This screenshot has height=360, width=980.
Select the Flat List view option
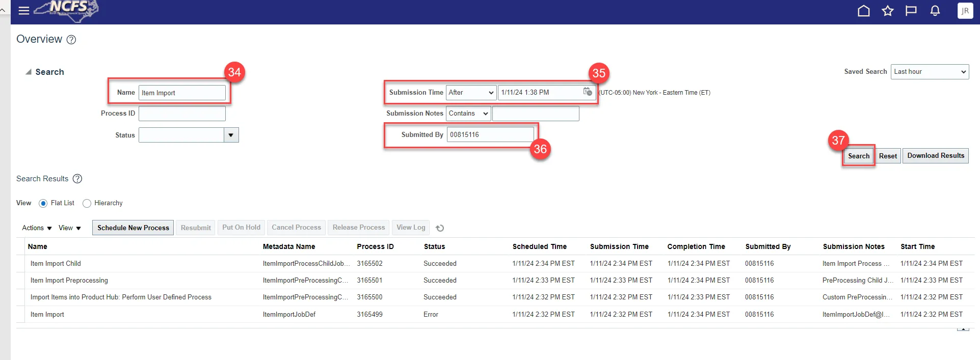pyautogui.click(x=43, y=203)
